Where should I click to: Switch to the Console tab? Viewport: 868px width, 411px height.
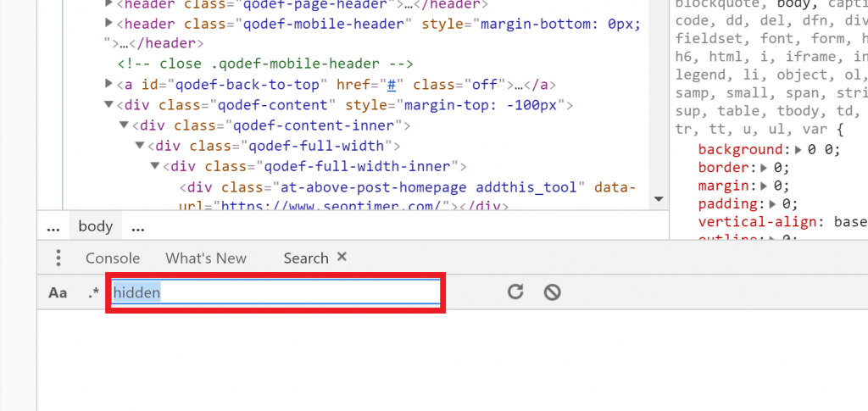pyautogui.click(x=113, y=258)
